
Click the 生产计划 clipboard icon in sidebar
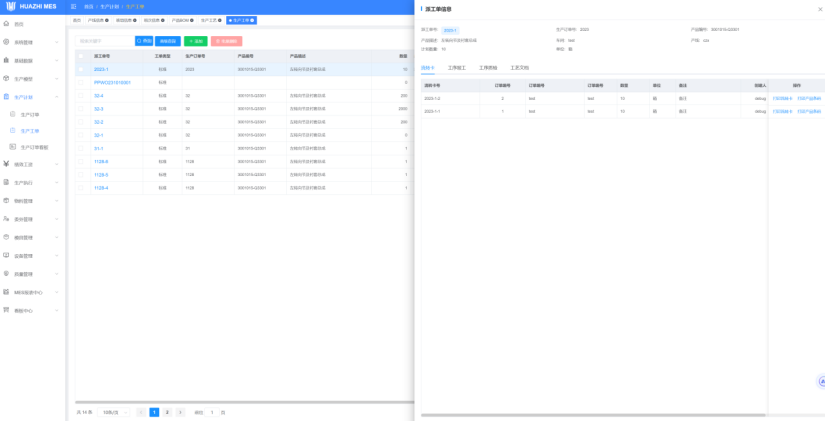(7, 97)
